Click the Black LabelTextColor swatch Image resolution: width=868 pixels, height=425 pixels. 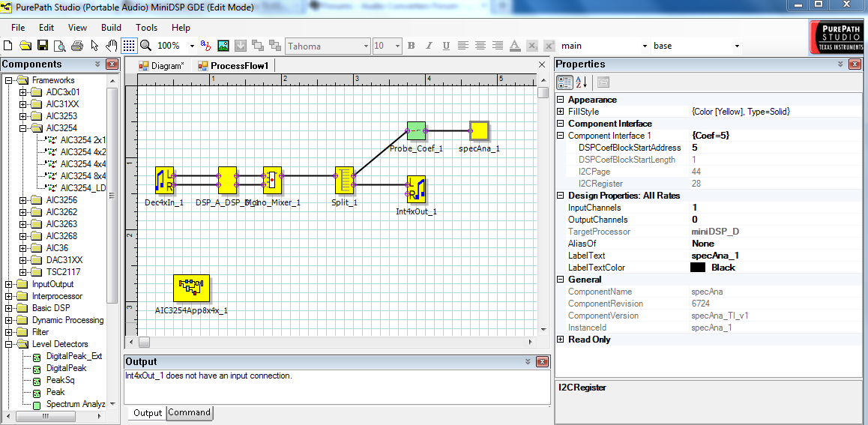tap(698, 268)
